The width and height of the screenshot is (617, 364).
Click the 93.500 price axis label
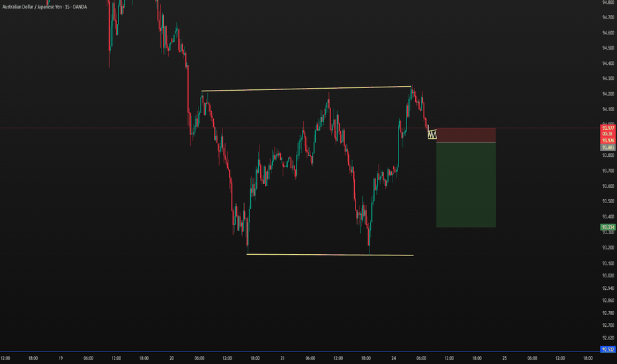(x=608, y=201)
